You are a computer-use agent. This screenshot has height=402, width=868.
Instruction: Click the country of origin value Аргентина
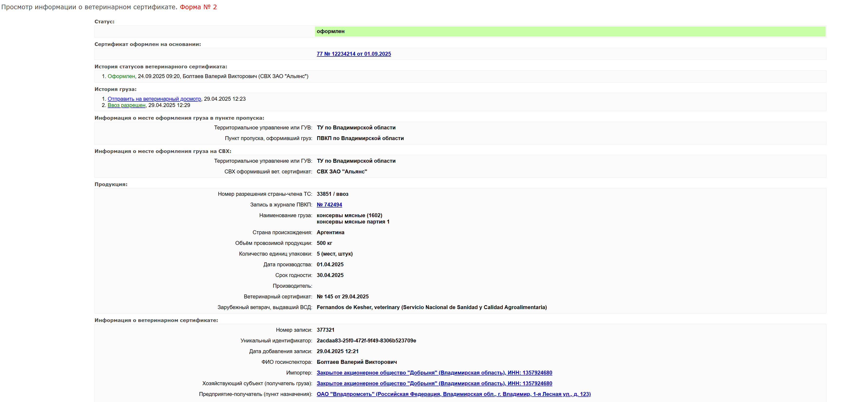[x=330, y=232]
